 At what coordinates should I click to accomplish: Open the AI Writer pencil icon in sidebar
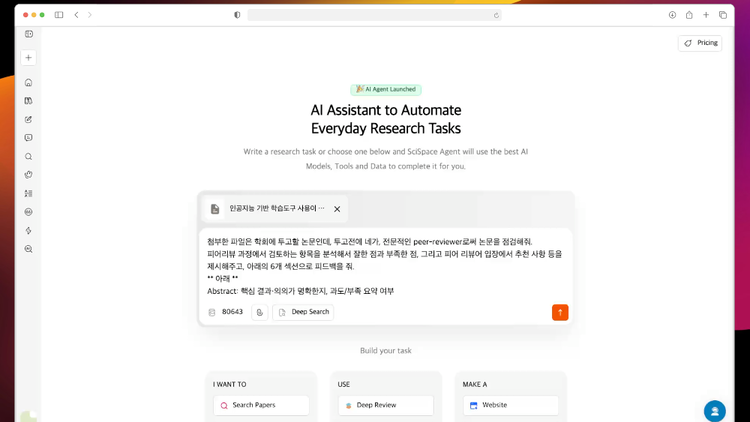29,120
